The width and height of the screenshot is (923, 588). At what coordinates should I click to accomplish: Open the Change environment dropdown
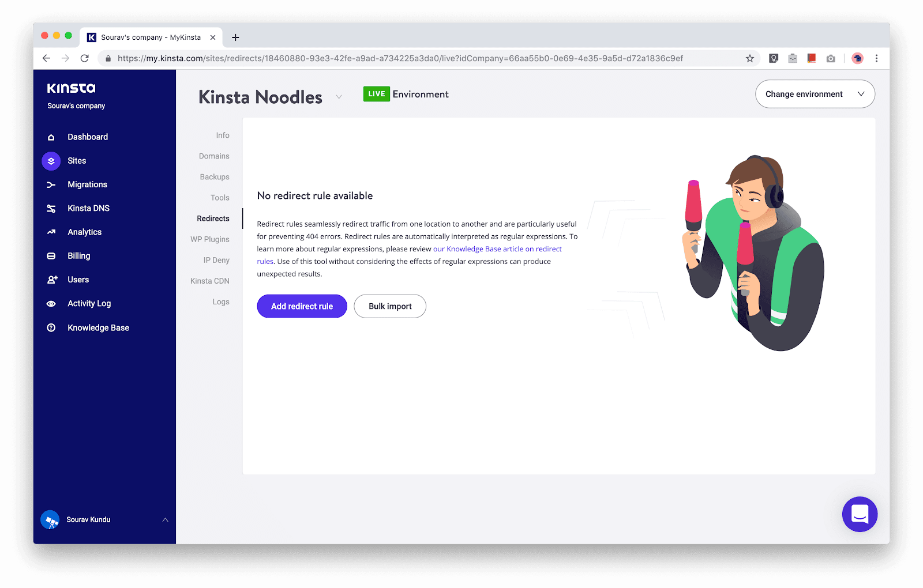click(815, 94)
